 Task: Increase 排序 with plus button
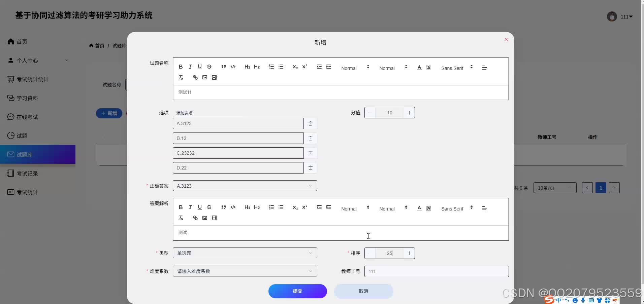point(409,253)
